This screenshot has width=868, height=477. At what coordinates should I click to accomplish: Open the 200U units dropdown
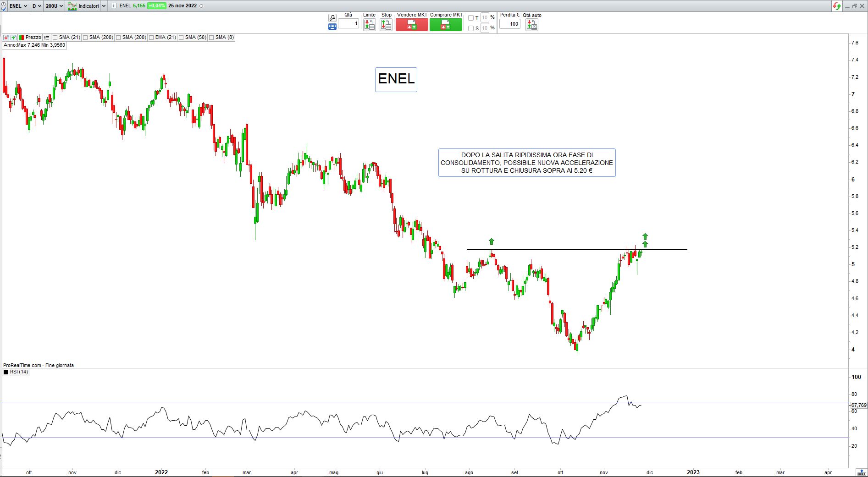click(x=54, y=6)
